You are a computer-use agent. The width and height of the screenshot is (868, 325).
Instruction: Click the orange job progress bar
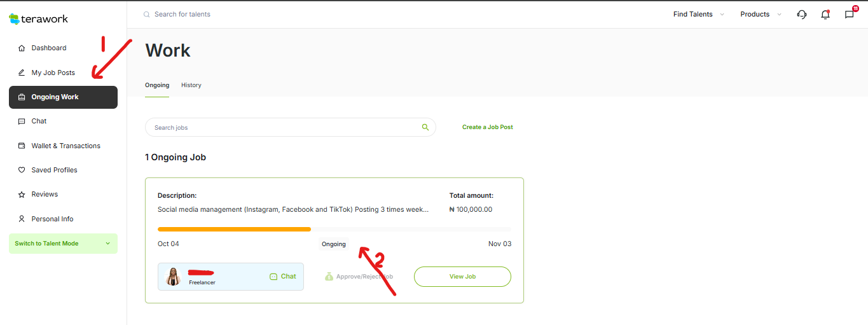click(x=234, y=229)
